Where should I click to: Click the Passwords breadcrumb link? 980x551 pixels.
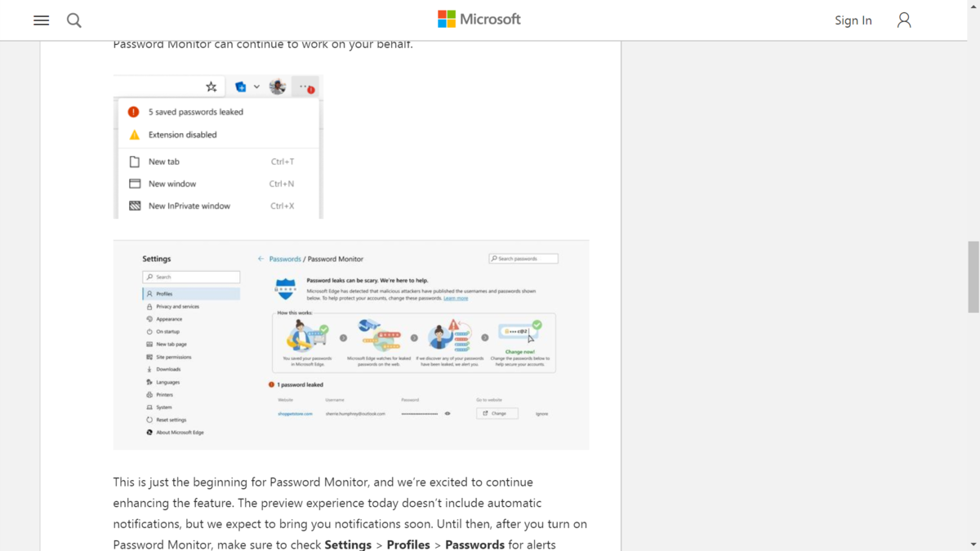pos(285,259)
